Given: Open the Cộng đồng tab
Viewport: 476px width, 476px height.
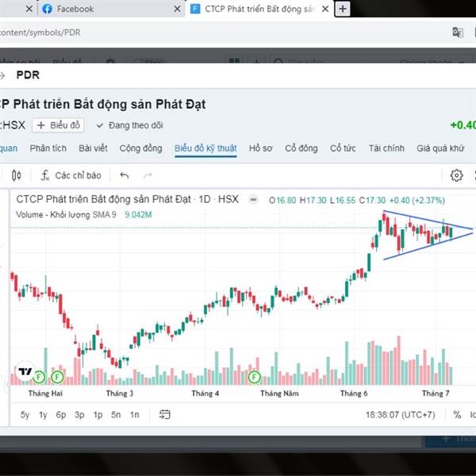Looking at the screenshot, I should pos(140,148).
